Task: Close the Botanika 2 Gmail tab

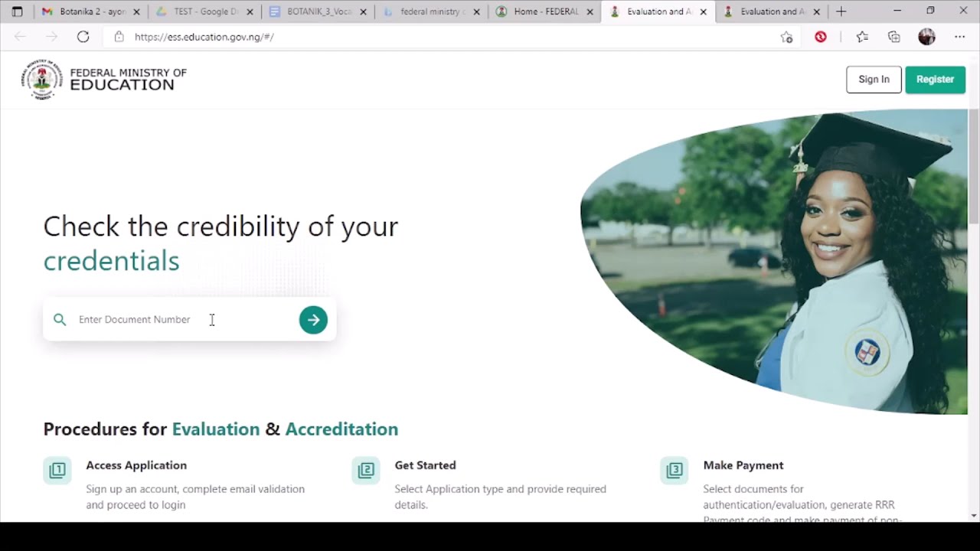Action: (x=136, y=12)
